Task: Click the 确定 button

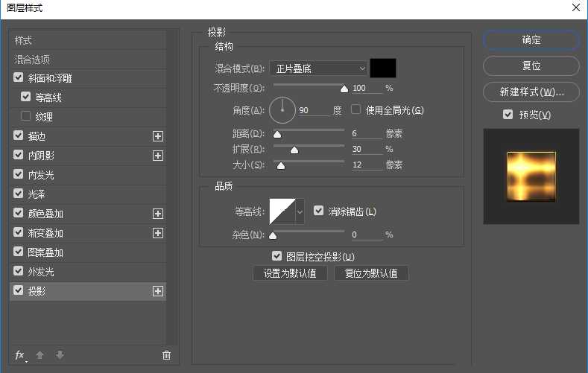Action: (x=531, y=40)
